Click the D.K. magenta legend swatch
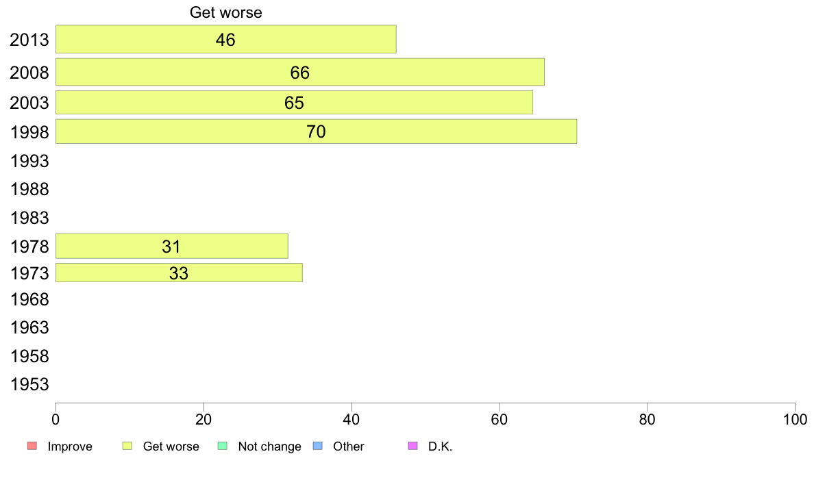Screen dimensions: 814x504 (412, 446)
